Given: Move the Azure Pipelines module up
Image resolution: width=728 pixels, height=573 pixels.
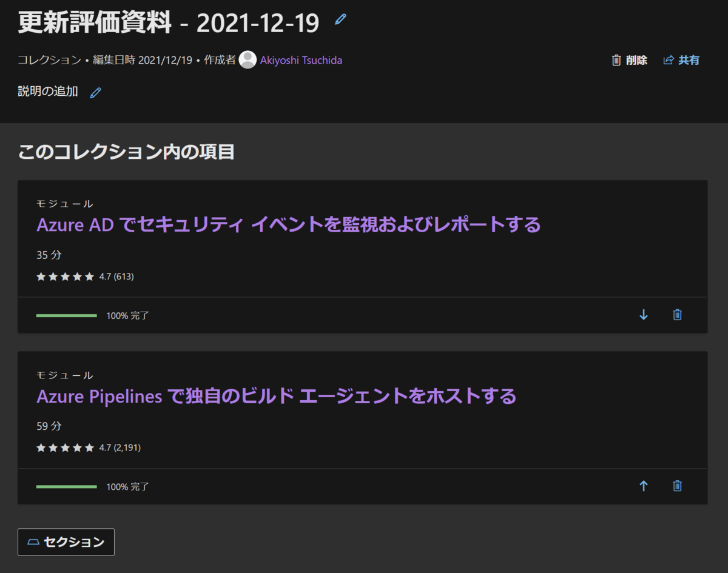Looking at the screenshot, I should pos(644,486).
